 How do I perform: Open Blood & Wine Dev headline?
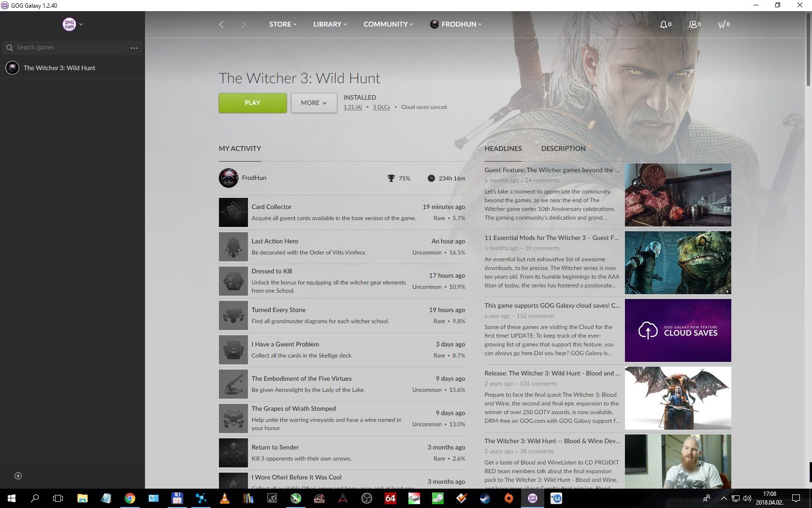point(552,441)
